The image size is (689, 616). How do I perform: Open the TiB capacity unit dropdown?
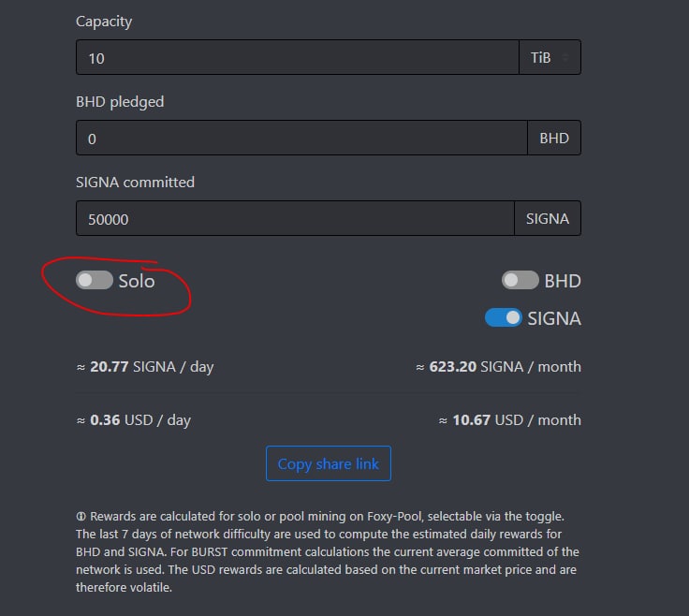pyautogui.click(x=550, y=58)
